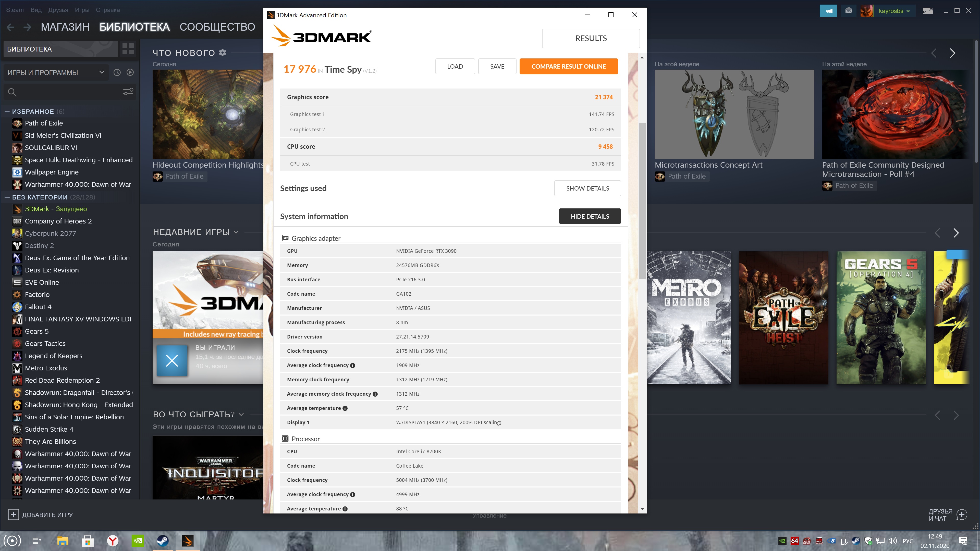Open the Steam inbox envelope icon
Viewport: 980px width, 551px height.
click(x=849, y=11)
